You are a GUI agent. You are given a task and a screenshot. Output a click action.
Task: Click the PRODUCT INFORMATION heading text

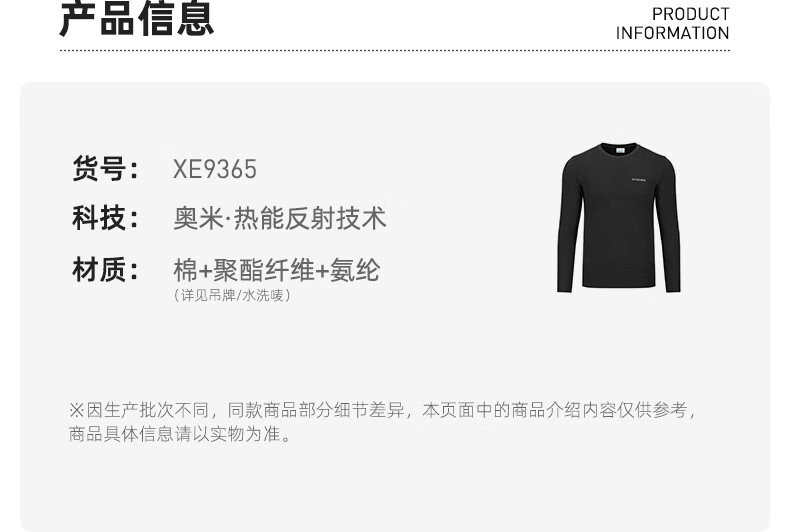click(673, 24)
